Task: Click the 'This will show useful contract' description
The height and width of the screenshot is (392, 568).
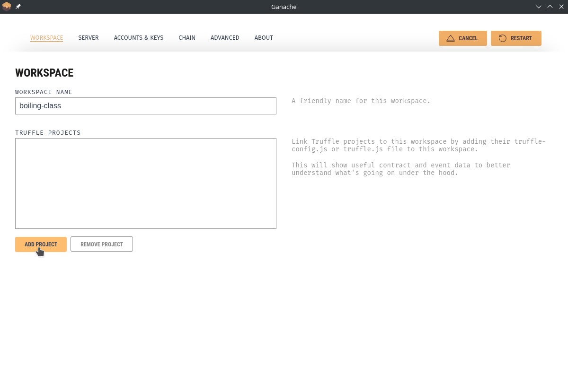Action: (x=401, y=169)
